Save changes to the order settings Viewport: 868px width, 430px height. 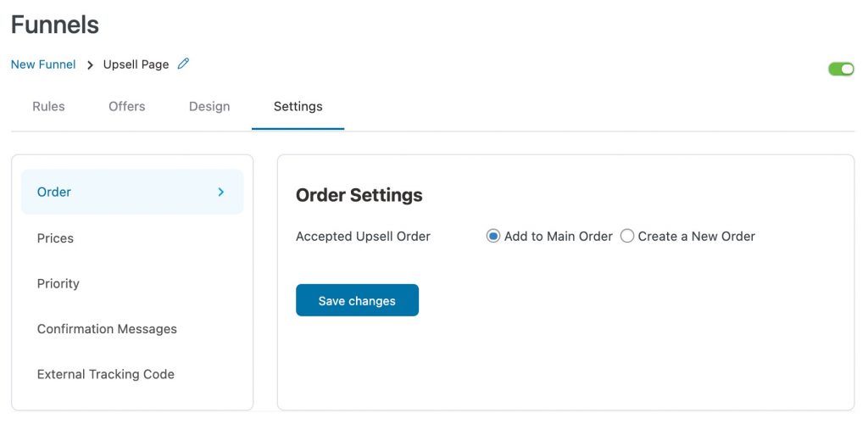click(357, 300)
